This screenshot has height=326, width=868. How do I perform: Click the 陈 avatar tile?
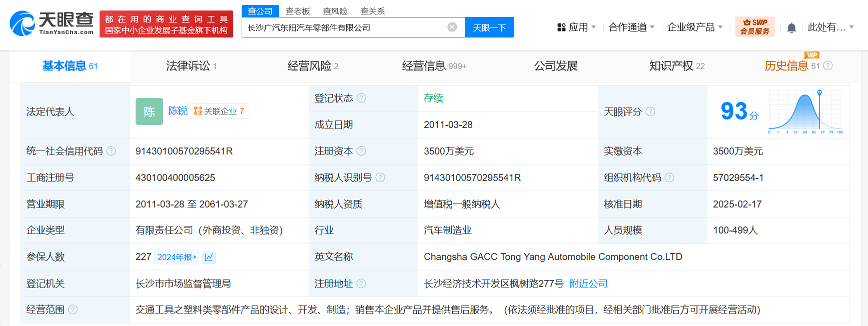(149, 111)
